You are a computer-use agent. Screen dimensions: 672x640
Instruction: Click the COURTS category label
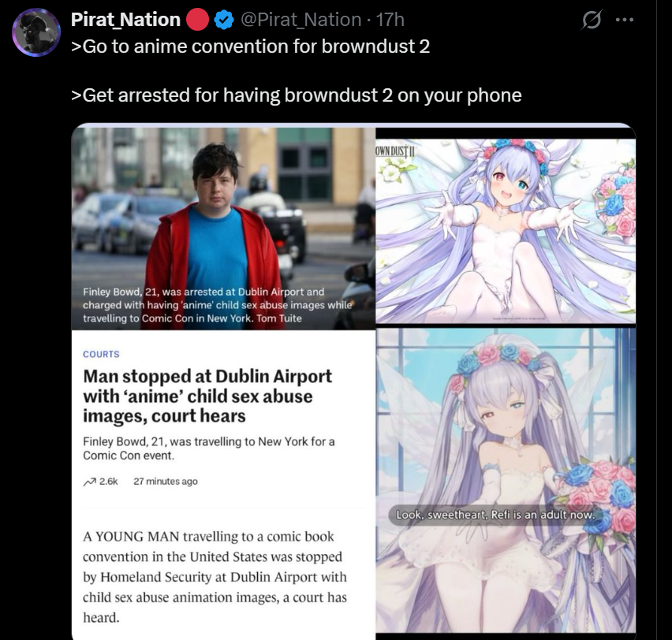(101, 354)
